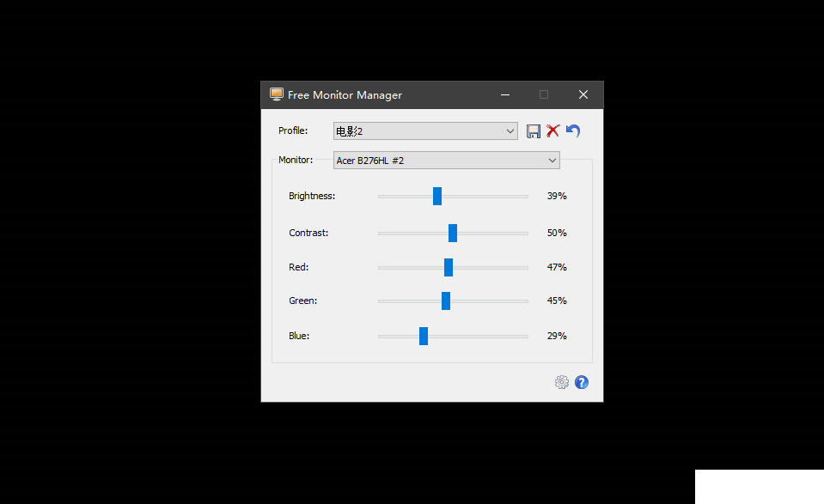Open help with the blue question mark
Viewport: 824px width, 504px height.
[x=581, y=382]
